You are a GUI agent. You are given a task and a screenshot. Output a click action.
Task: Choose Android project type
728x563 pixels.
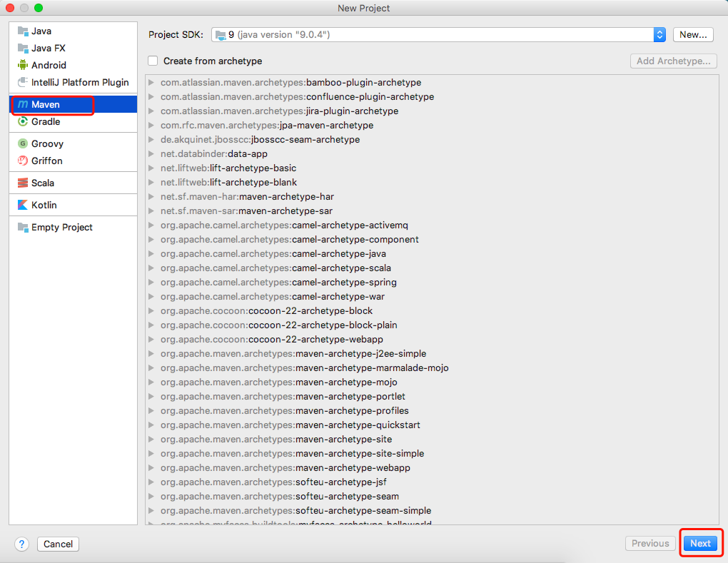tap(73, 65)
